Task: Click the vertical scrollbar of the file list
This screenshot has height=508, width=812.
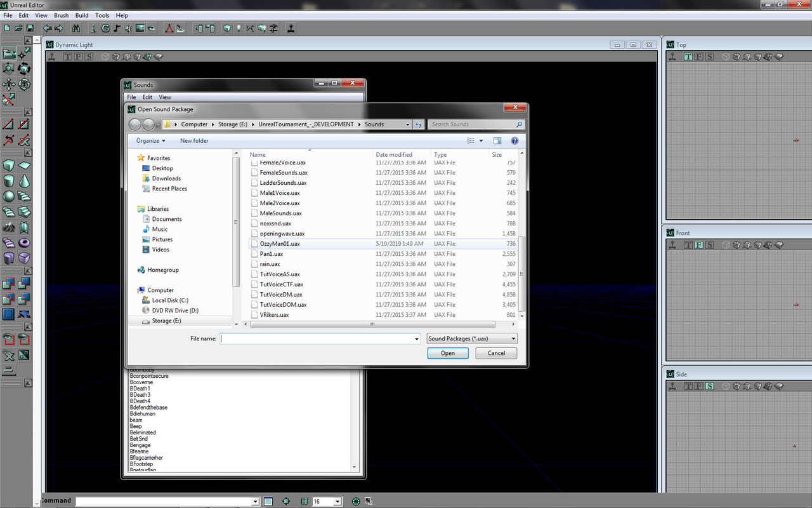Action: (522, 273)
